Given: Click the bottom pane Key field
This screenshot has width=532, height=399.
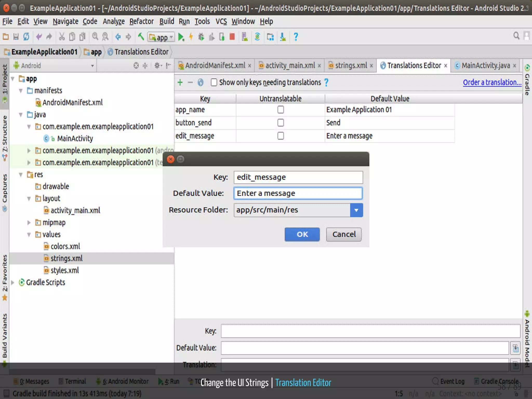Looking at the screenshot, I should (370, 331).
